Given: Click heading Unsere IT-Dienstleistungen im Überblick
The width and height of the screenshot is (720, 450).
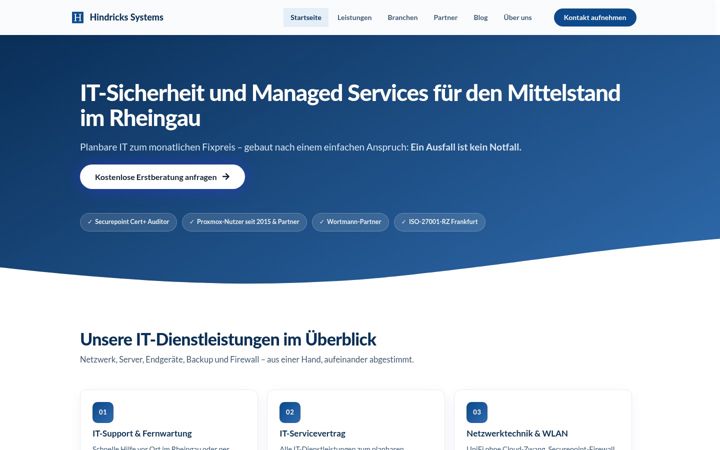Looking at the screenshot, I should pyautogui.click(x=228, y=339).
